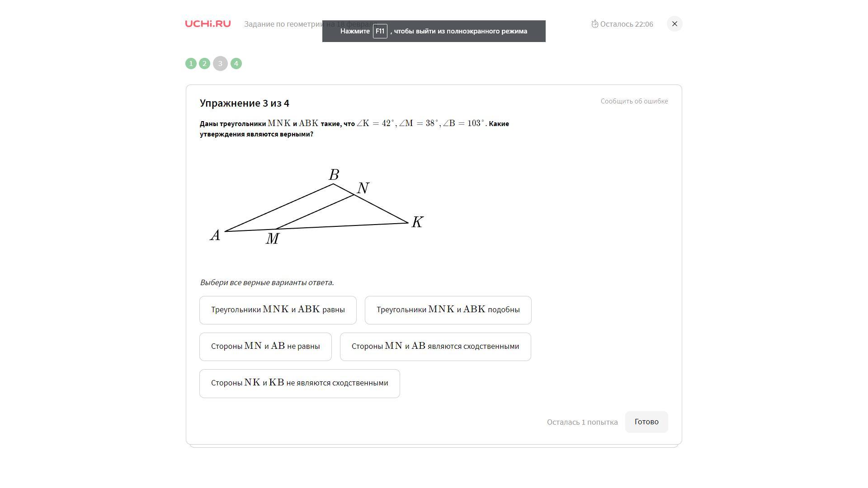Screen dimensions: 868x488
Task: Select answer 'Треугольники MNK и ABK равны'
Action: click(x=278, y=310)
